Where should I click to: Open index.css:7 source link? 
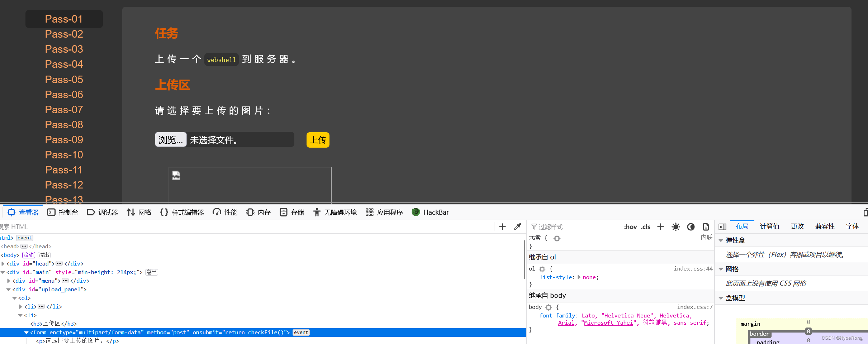tap(695, 307)
